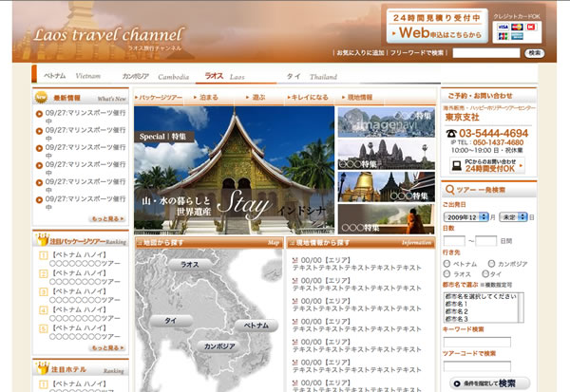Click the crown icon beside package tour ranking

(x=41, y=241)
